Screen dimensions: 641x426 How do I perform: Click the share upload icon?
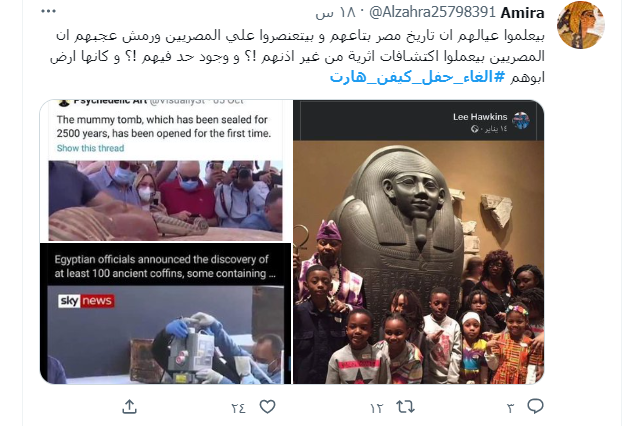(130, 407)
